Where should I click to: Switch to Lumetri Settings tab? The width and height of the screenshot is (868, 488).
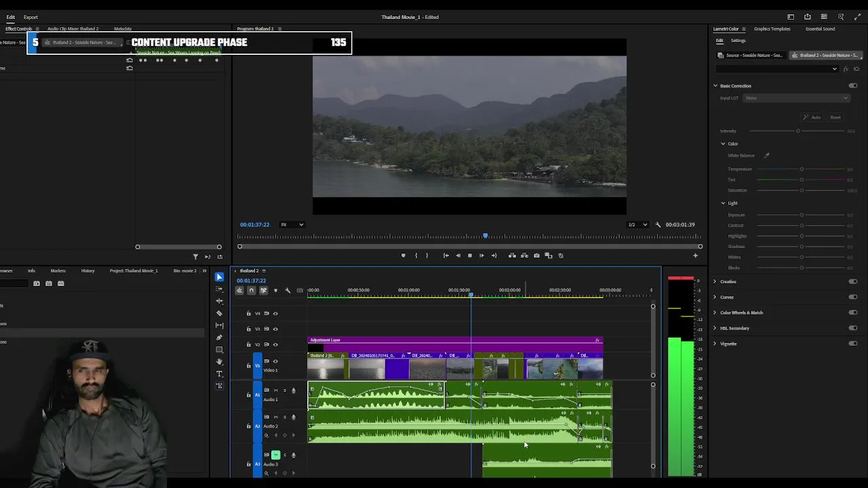(738, 41)
